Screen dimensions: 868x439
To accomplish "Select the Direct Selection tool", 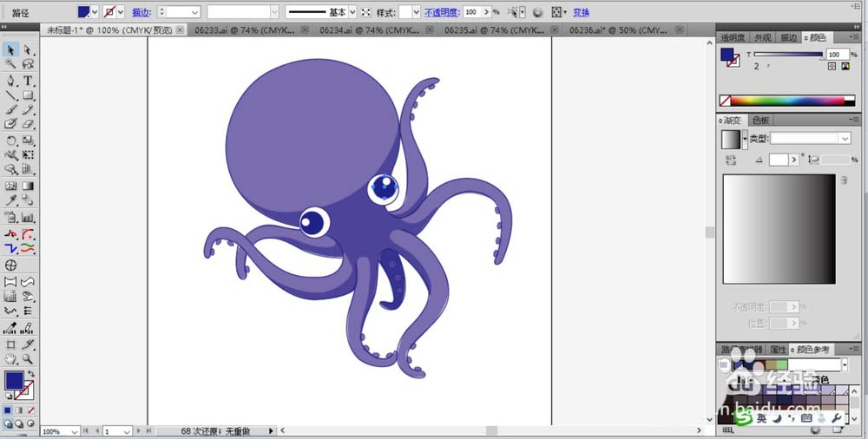I will pos(29,50).
